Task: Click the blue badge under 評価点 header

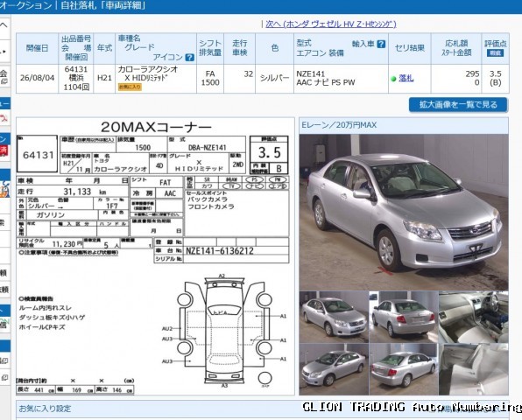Action: tap(495, 52)
